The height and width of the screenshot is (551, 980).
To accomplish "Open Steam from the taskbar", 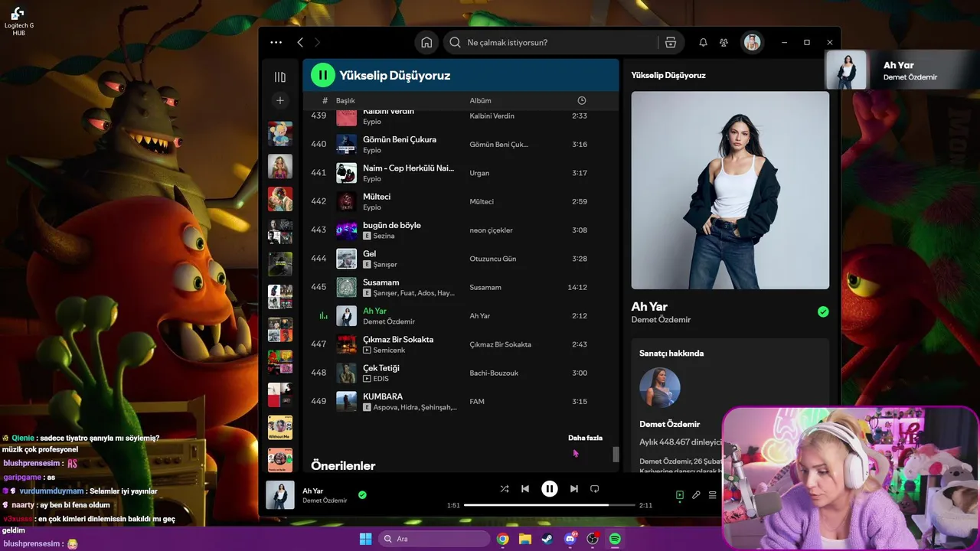I will [x=547, y=539].
